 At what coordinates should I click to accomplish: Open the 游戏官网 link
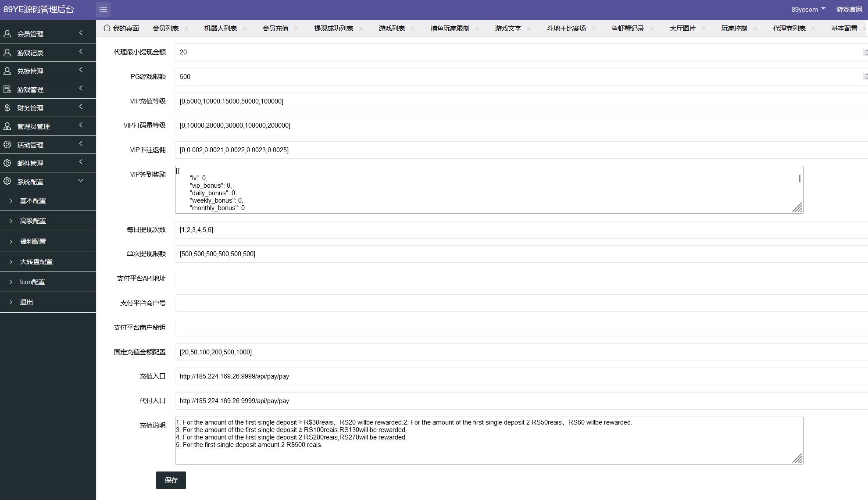849,9
